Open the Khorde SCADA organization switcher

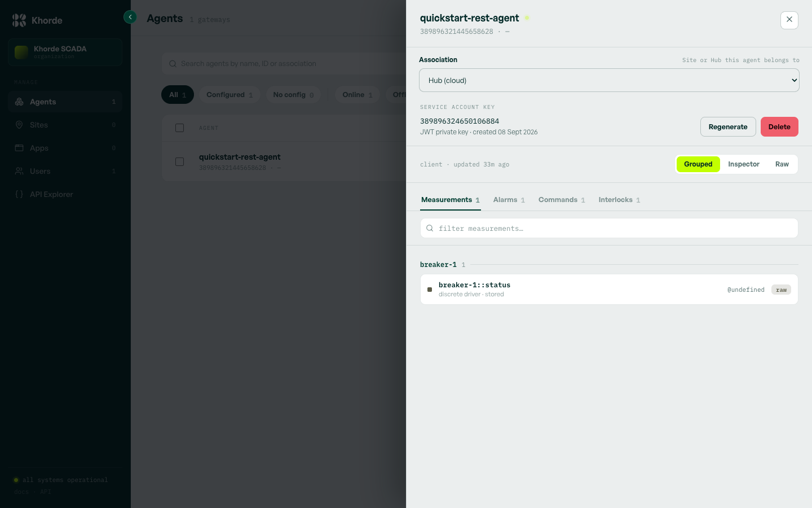point(65,52)
